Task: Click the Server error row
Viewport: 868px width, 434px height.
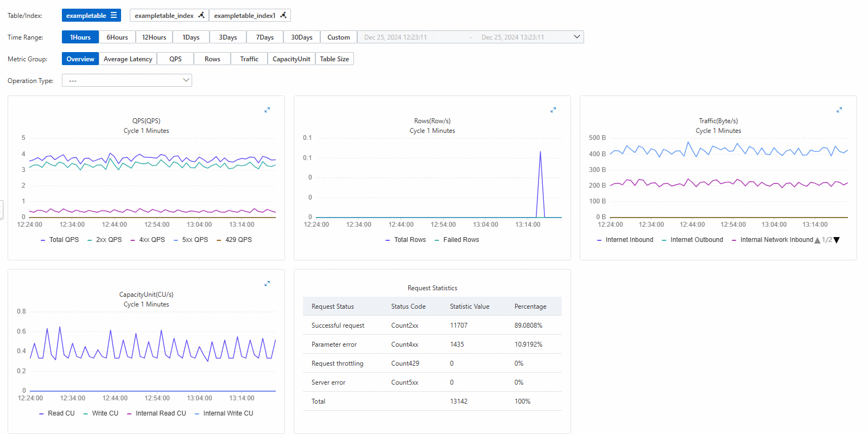Action: (432, 382)
